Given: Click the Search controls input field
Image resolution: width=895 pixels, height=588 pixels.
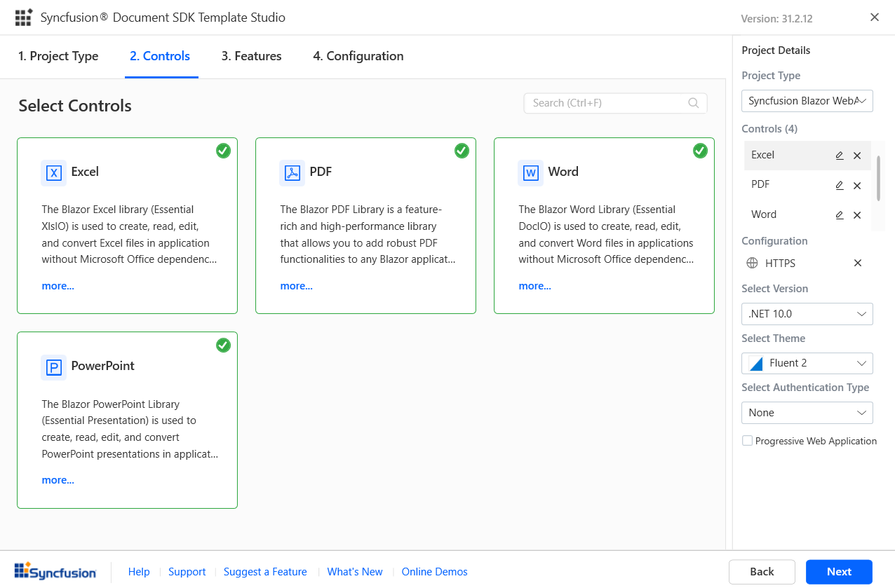Looking at the screenshot, I should (x=607, y=103).
